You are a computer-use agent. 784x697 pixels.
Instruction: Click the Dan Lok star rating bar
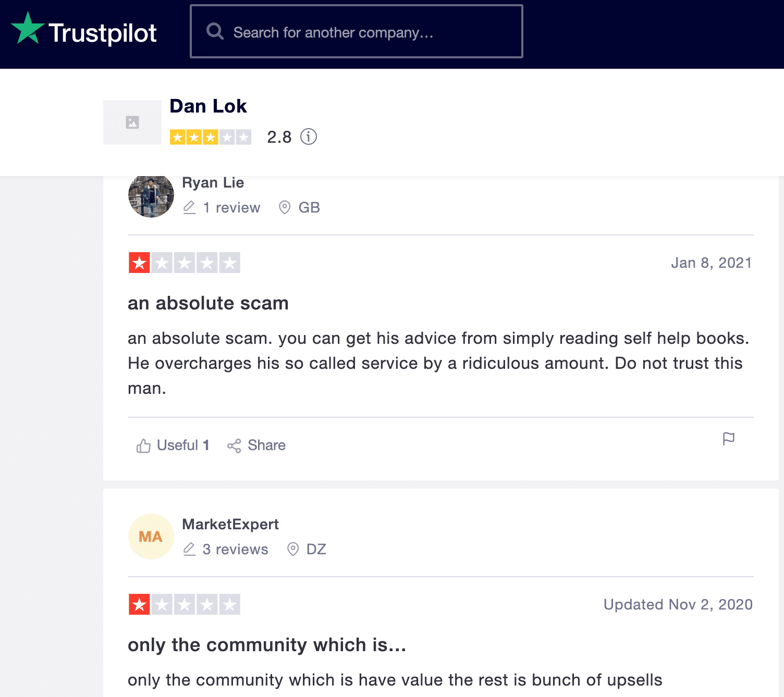pyautogui.click(x=211, y=137)
